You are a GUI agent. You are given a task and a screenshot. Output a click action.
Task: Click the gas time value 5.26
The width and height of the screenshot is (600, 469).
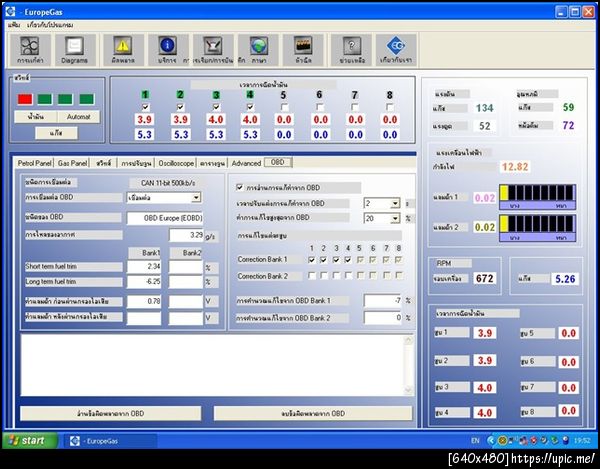tap(565, 279)
